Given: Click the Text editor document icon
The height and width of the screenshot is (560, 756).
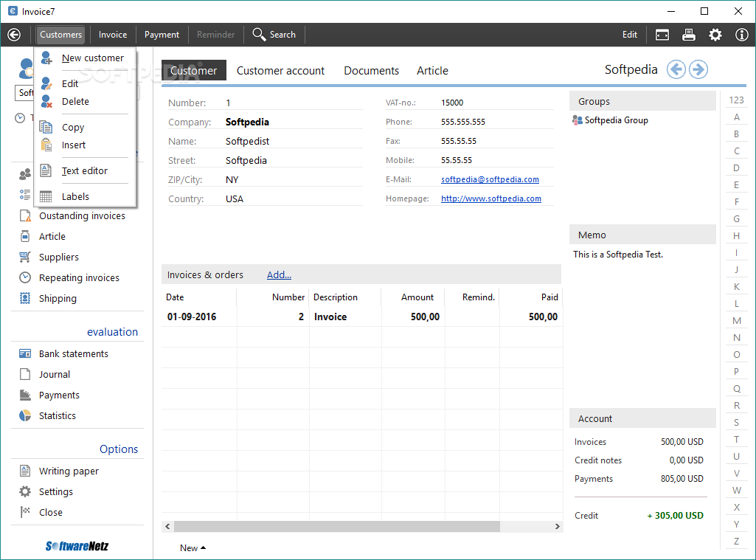Looking at the screenshot, I should click(x=46, y=170).
